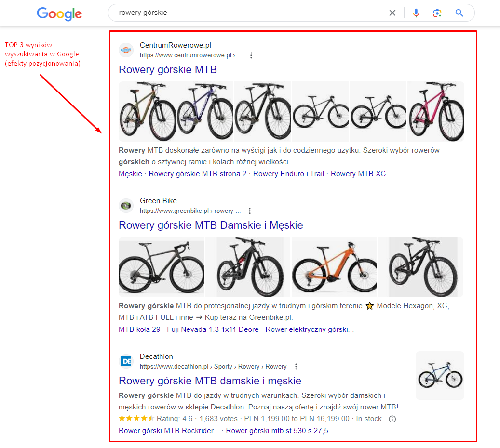This screenshot has width=500, height=448.
Task: Open the Rowery górskie MTB result title
Action: point(168,70)
